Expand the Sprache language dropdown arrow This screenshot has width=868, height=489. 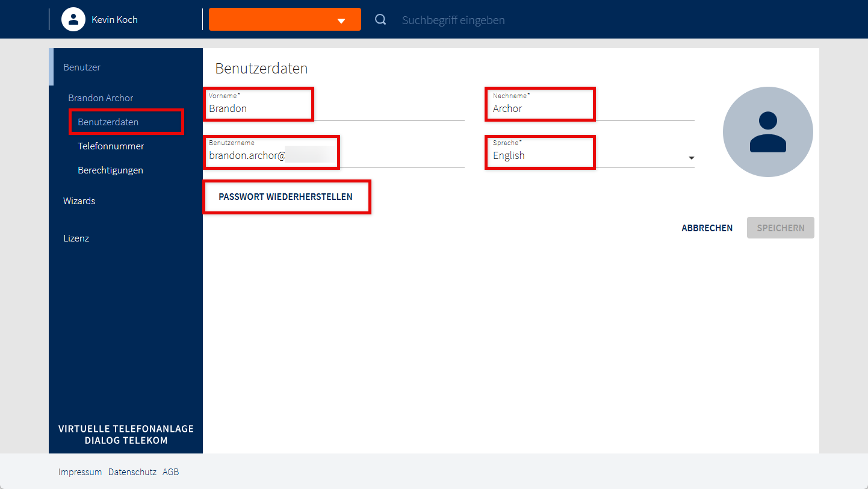(691, 158)
